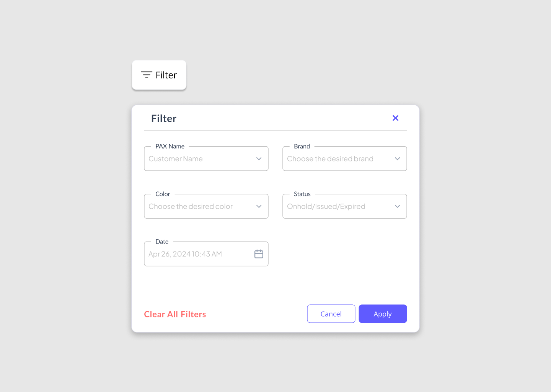Click the chevron in the PAX Name field
The width and height of the screenshot is (551, 392).
coord(259,158)
